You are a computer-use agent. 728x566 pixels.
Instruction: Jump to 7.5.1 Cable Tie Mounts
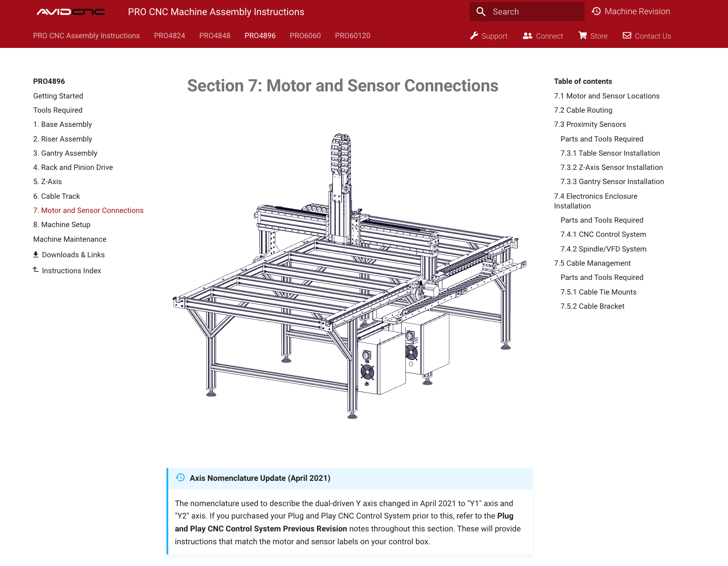click(598, 292)
